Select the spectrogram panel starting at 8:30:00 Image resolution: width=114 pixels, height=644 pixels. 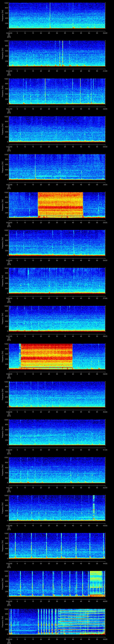tap(57, 53)
